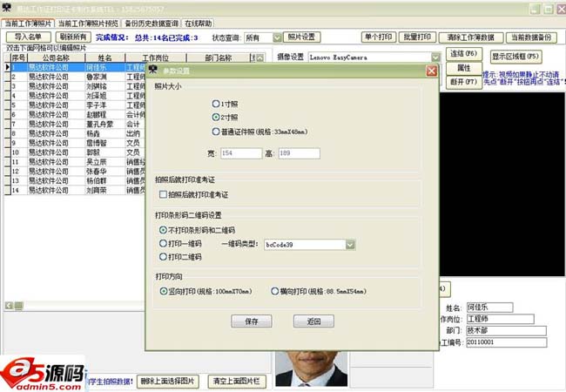566x392 pixels.
Task: Expand the 摄像设置 Lenovo EasyCamera dropdown
Action: [435, 57]
